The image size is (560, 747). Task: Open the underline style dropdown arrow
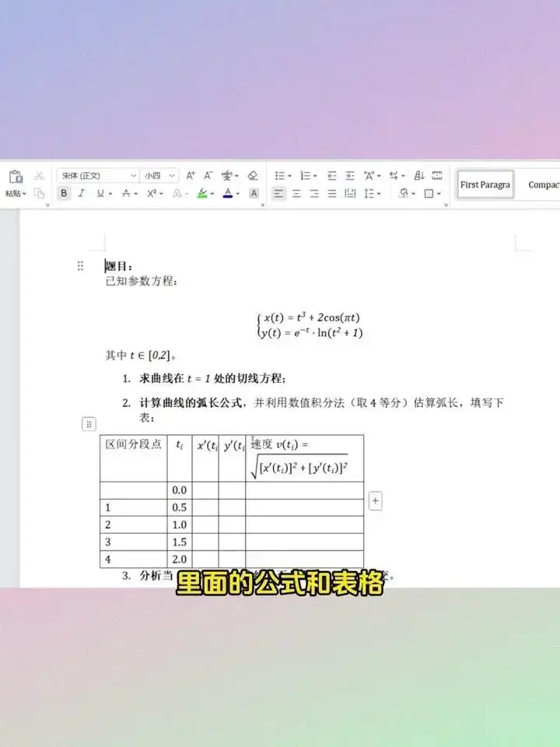click(110, 194)
